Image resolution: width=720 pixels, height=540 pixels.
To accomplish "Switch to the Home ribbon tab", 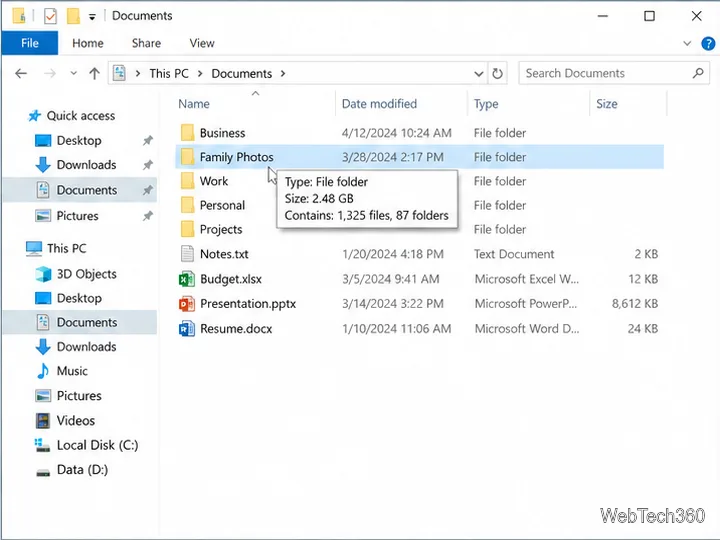I will click(88, 43).
